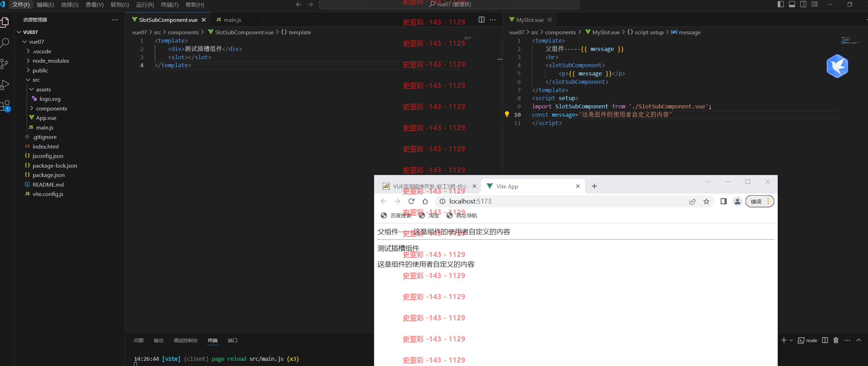
Task: Close the Vite App browser tab
Action: (x=578, y=186)
